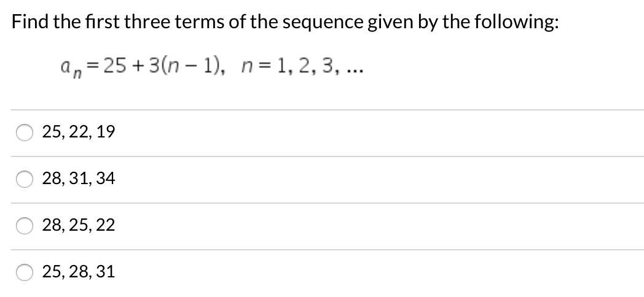Click the number 31 ending the fourth answer
The height and width of the screenshot is (297, 644).
[x=106, y=272]
